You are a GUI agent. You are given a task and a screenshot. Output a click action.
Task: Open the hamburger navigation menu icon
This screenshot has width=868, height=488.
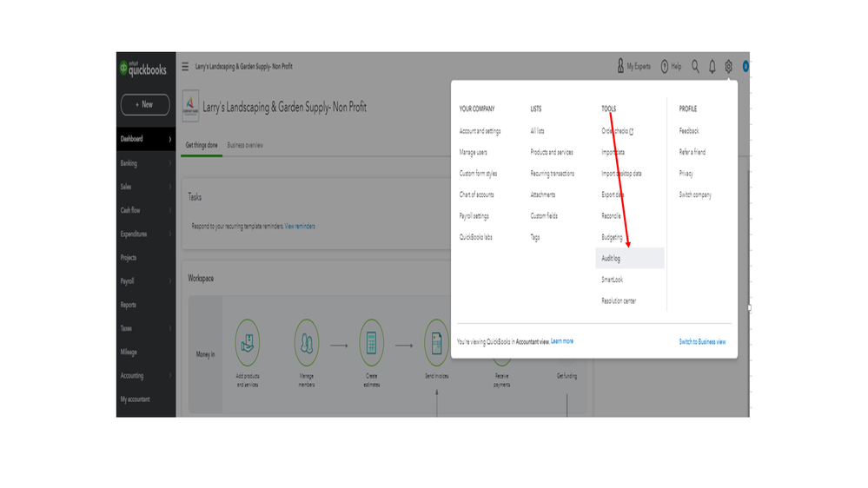pos(185,66)
